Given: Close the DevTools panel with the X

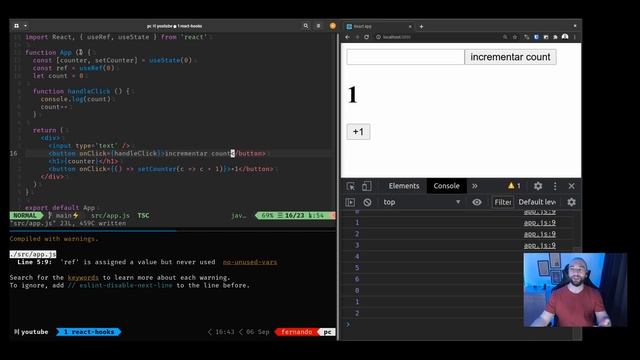Looking at the screenshot, I should (x=571, y=186).
